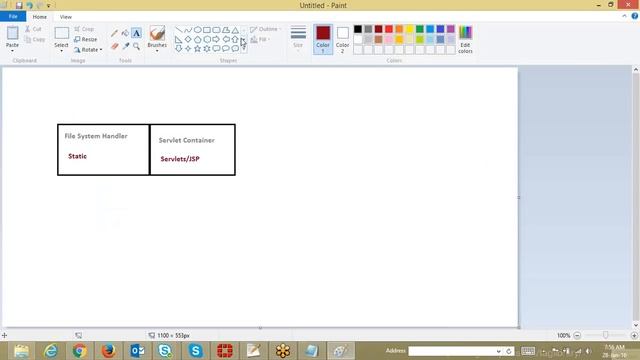The image size is (640, 360).
Task: Open Outlook from the taskbar
Action: 138,351
